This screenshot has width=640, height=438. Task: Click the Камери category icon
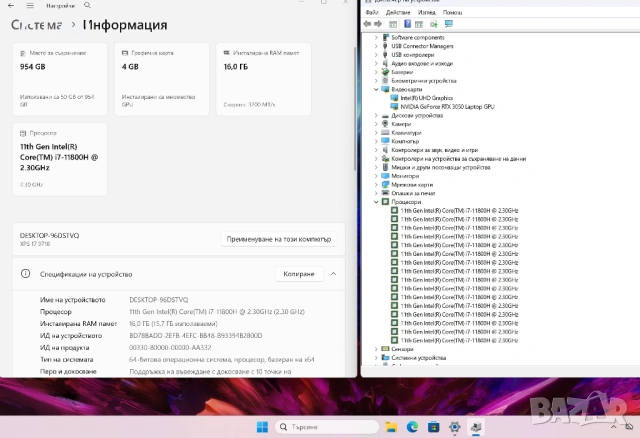385,124
